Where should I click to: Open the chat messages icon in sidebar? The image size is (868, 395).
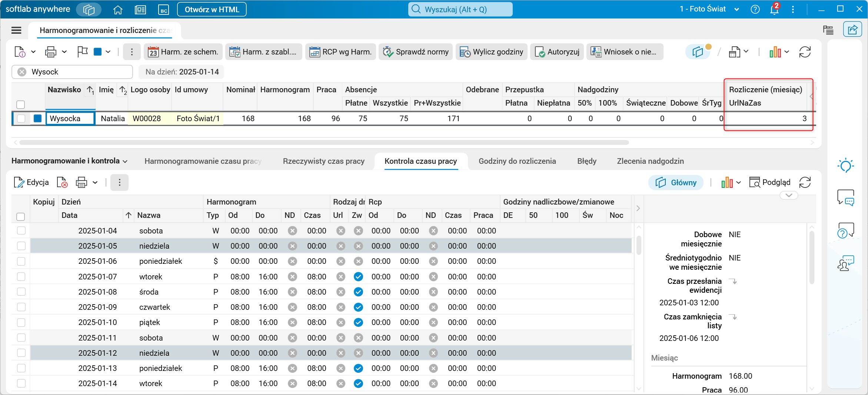pyautogui.click(x=846, y=197)
